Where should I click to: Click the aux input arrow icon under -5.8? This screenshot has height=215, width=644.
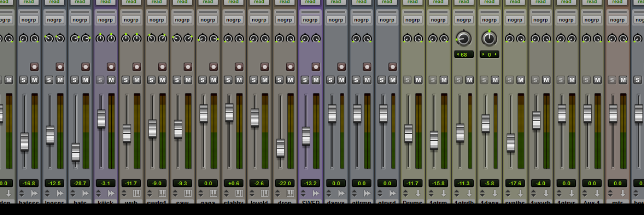click(495, 193)
